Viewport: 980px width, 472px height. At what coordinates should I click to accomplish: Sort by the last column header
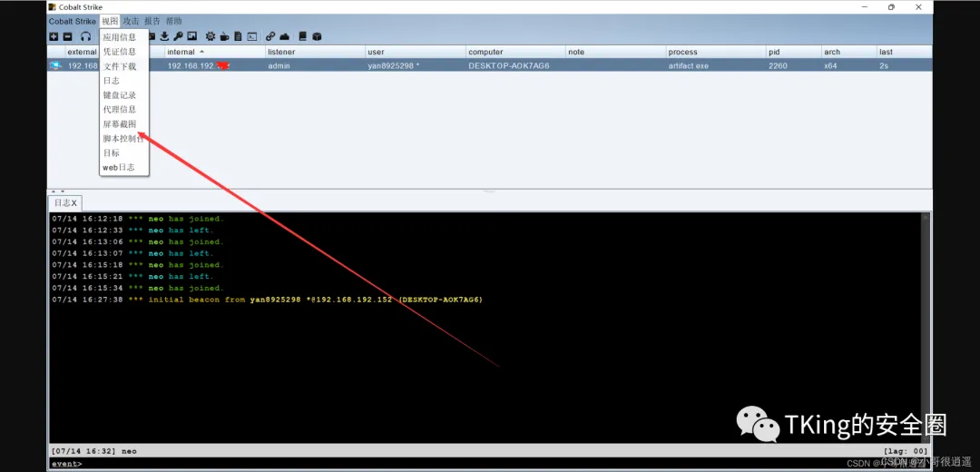[905, 52]
